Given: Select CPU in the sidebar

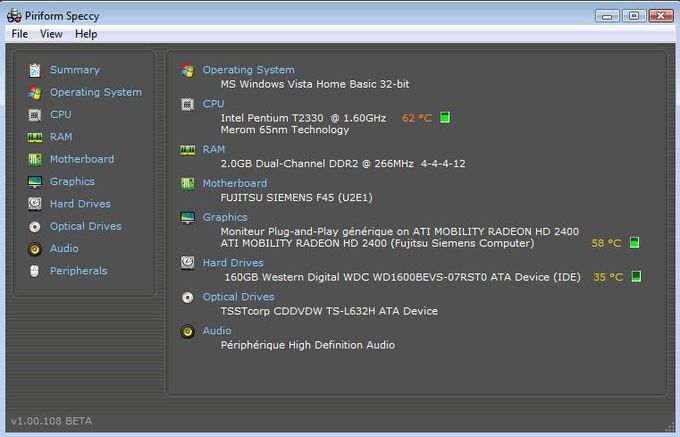Looking at the screenshot, I should tap(60, 114).
